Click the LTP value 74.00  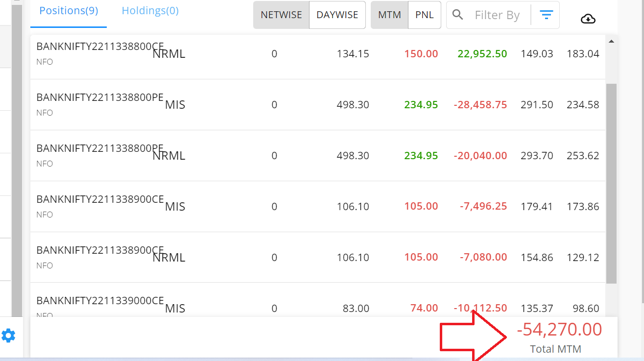tap(424, 309)
